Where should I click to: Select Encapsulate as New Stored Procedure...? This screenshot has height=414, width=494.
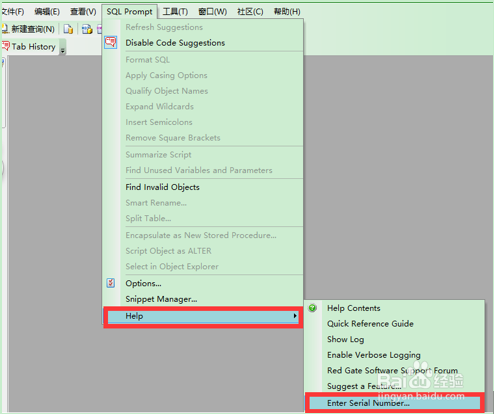[201, 235]
